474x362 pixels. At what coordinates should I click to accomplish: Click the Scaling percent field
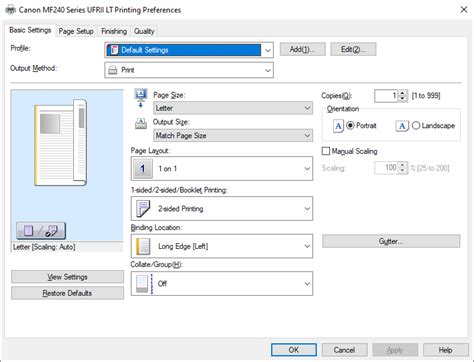pyautogui.click(x=386, y=168)
